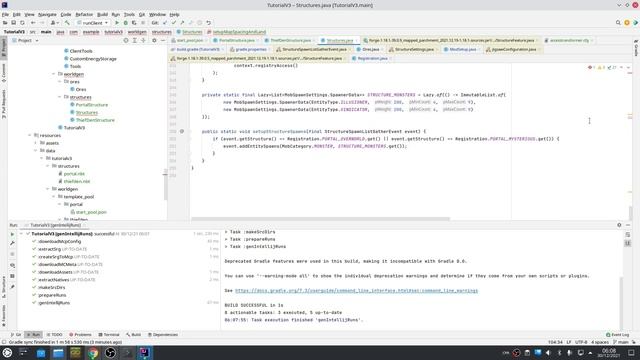
Task: Open the file manager on the taskbar
Action: [x=58, y=353]
